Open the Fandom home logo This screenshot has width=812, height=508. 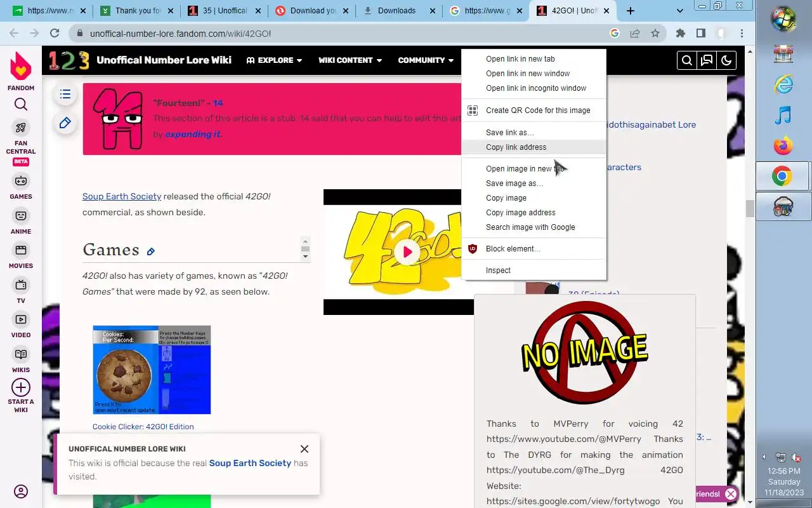click(21, 66)
